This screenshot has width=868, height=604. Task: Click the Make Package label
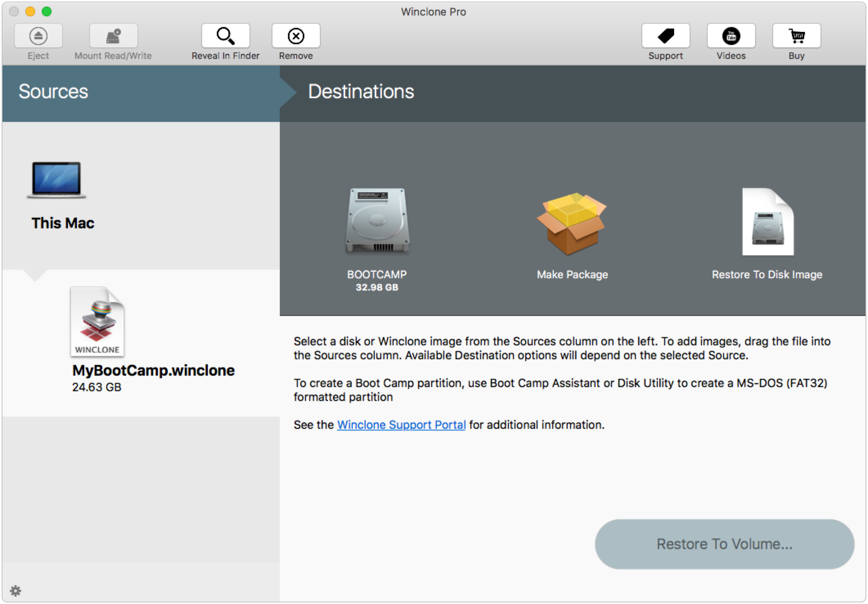[572, 275]
